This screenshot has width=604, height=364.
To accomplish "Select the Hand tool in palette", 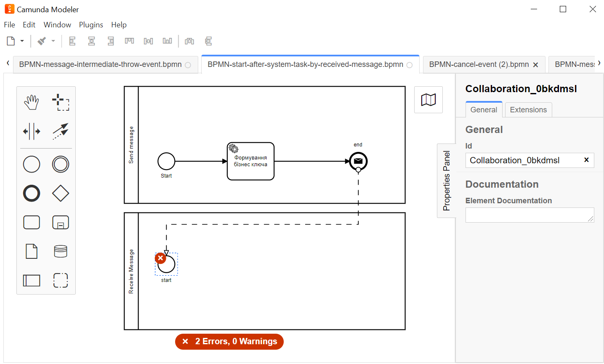I will pyautogui.click(x=32, y=102).
